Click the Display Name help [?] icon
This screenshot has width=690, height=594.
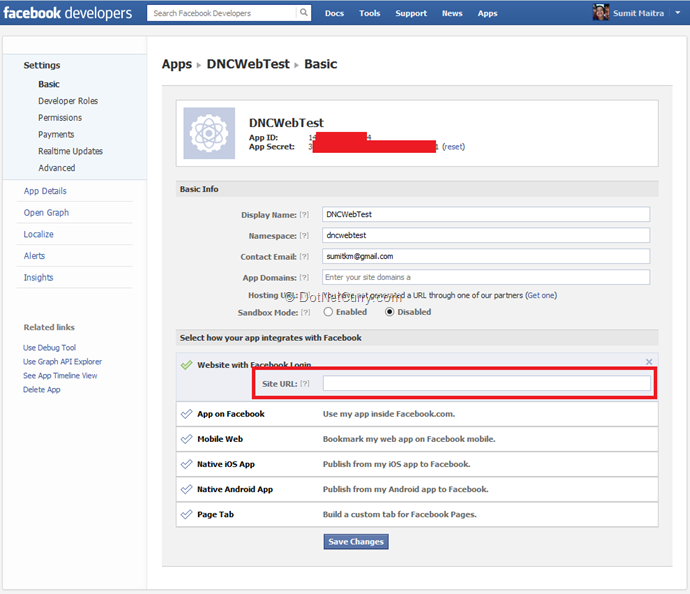tap(304, 215)
